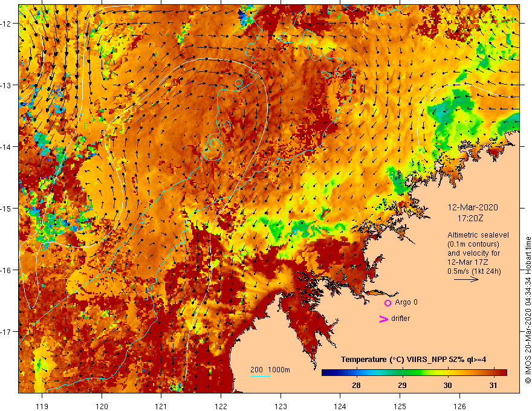Viewport: 532px width, 411px height.
Task: Click the latitude -17 axis label
Action: tap(6, 332)
